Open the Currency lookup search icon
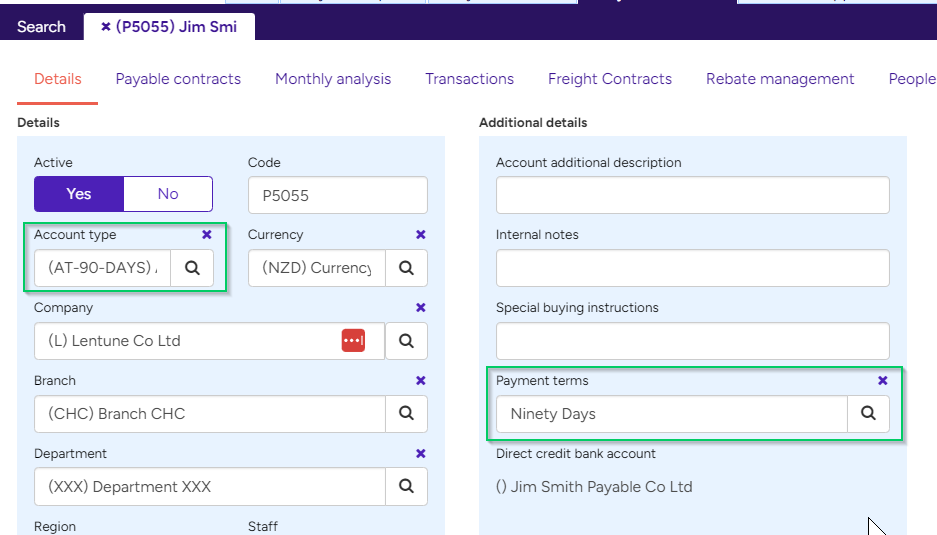This screenshot has width=937, height=535. pyautogui.click(x=406, y=268)
